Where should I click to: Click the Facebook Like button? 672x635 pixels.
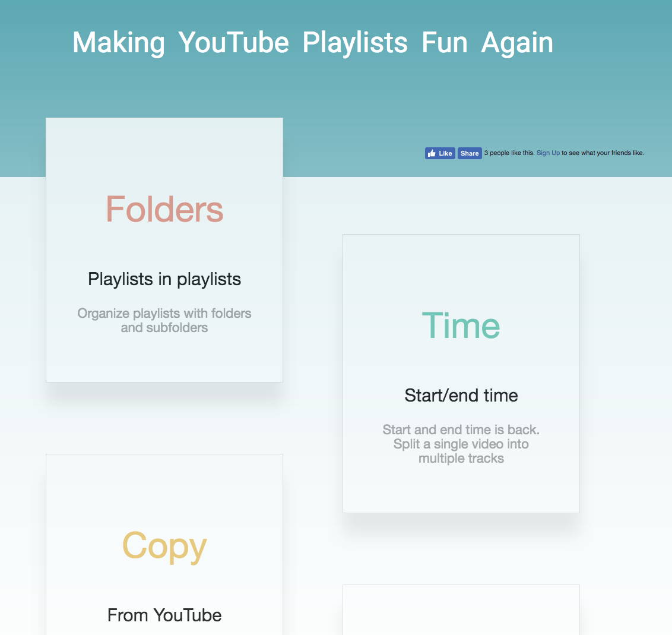pos(440,153)
